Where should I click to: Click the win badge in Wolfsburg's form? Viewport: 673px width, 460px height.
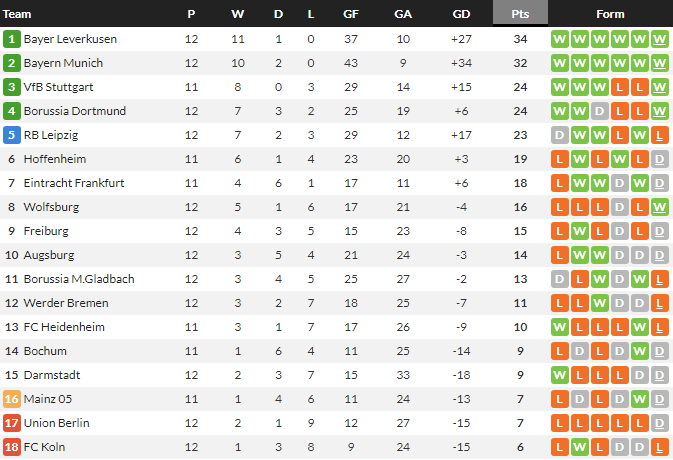(659, 207)
